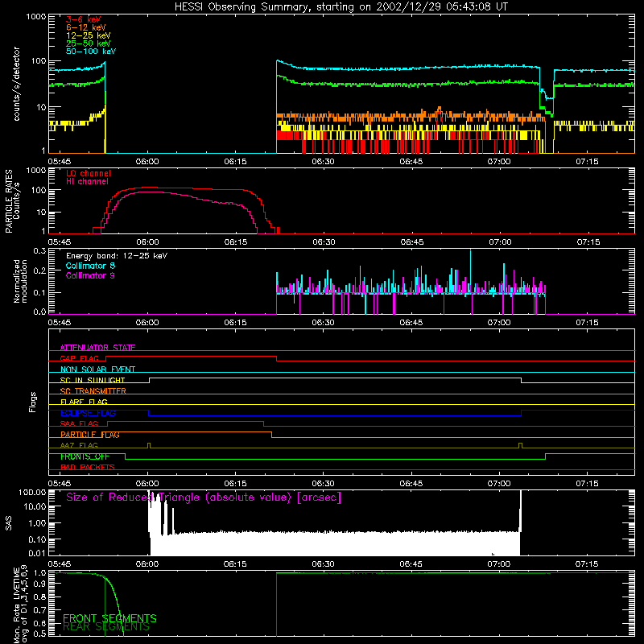
Task: Click the Mon. Rate LIVETIME axis label
Action: 21,605
